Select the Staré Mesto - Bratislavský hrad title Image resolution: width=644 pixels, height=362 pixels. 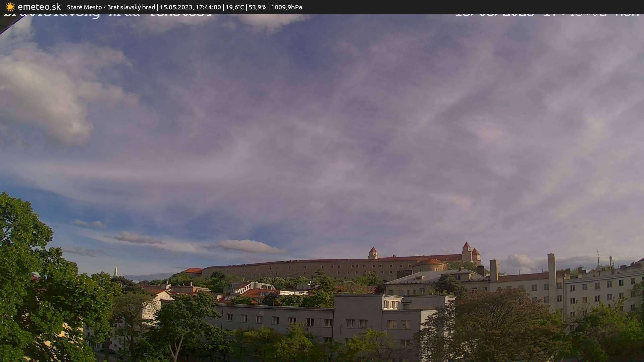tap(111, 7)
